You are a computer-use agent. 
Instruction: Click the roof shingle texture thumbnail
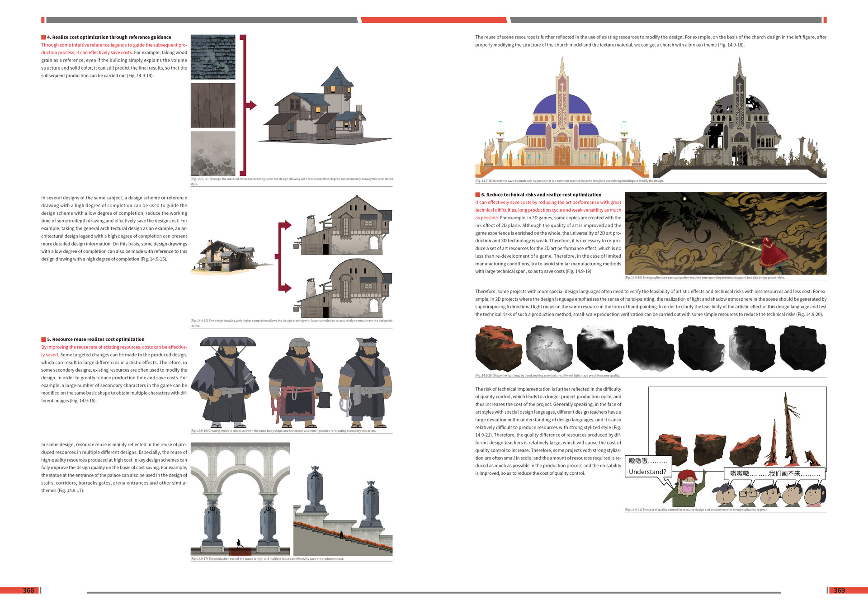(213, 57)
